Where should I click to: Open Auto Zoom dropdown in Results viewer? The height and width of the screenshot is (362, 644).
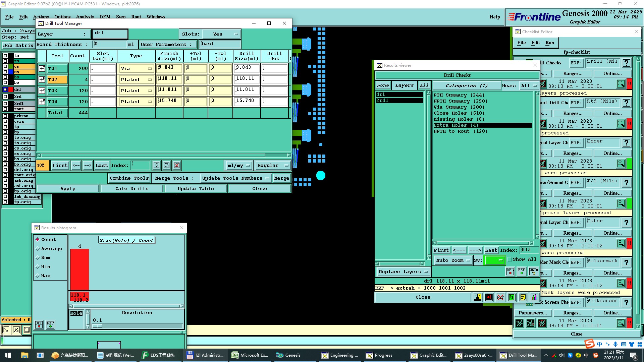point(452,260)
